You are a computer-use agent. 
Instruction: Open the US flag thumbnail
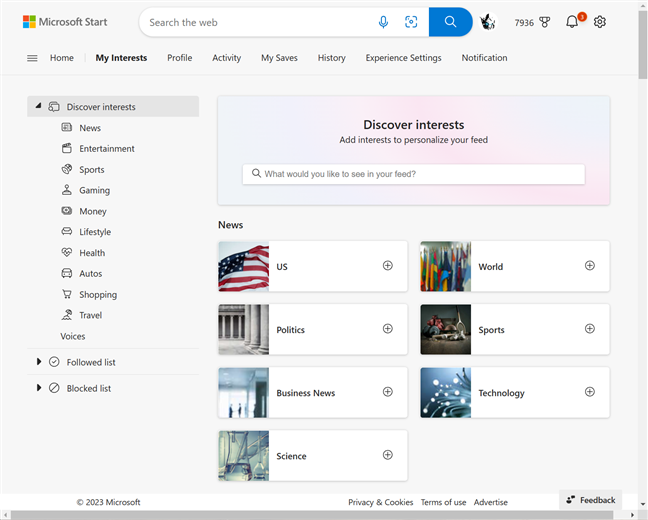coord(243,266)
